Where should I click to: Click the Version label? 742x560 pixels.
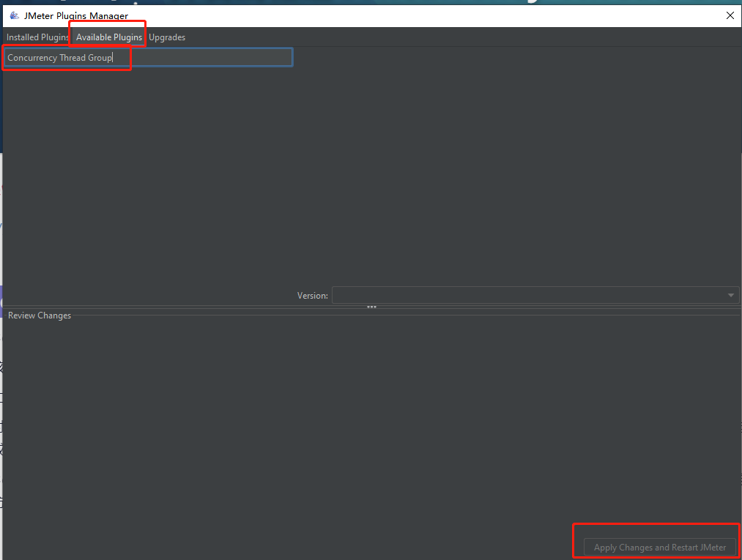[312, 296]
